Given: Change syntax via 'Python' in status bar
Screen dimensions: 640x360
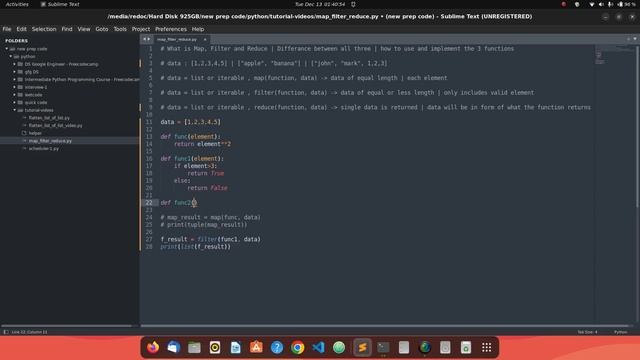Looking at the screenshot, I should pos(620,332).
